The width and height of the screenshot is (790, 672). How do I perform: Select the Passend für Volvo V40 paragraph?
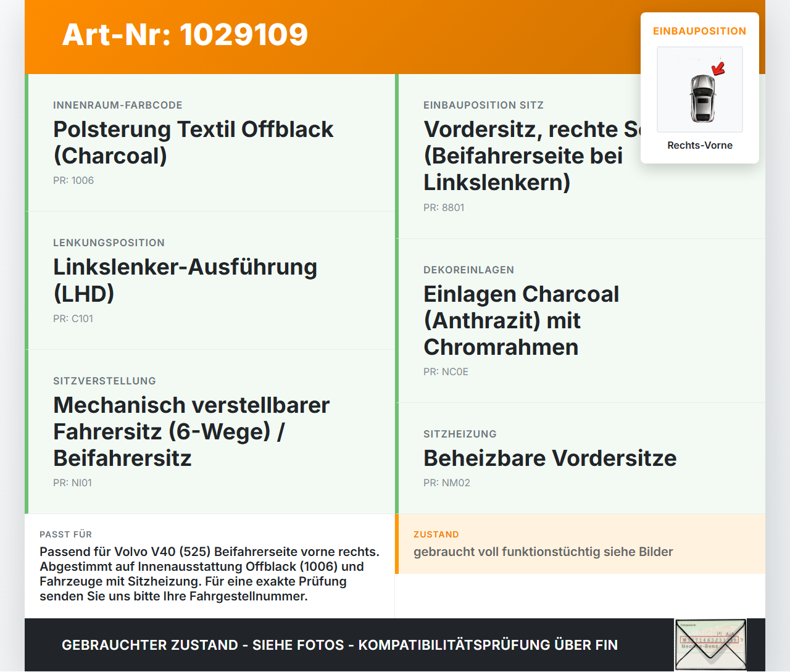coord(210,574)
